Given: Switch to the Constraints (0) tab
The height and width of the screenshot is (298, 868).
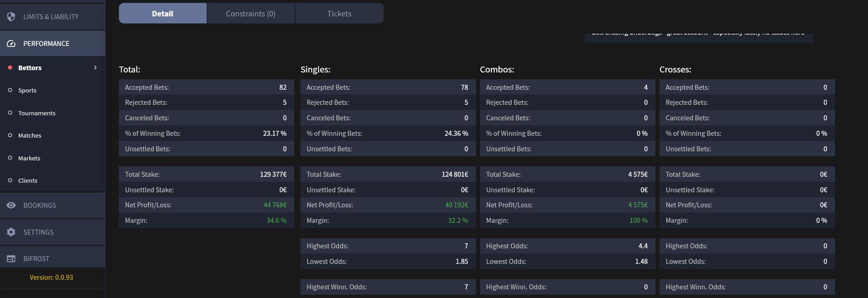Looking at the screenshot, I should [251, 14].
